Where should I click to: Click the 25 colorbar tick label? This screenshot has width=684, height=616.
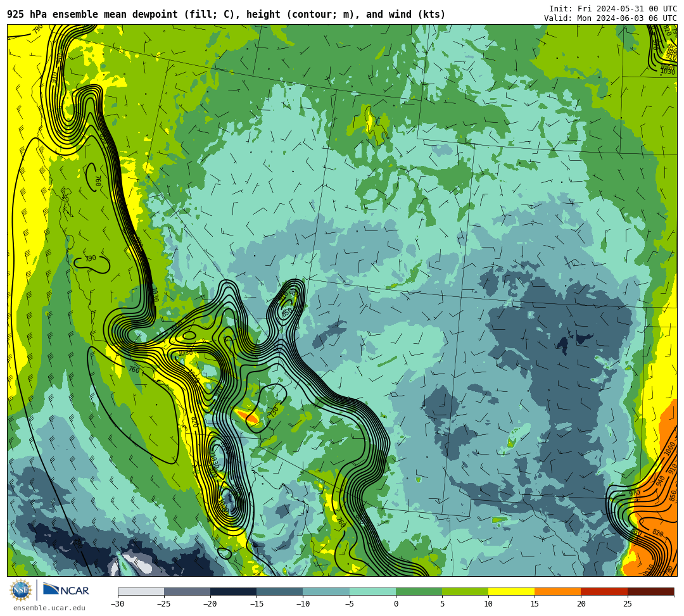(627, 604)
